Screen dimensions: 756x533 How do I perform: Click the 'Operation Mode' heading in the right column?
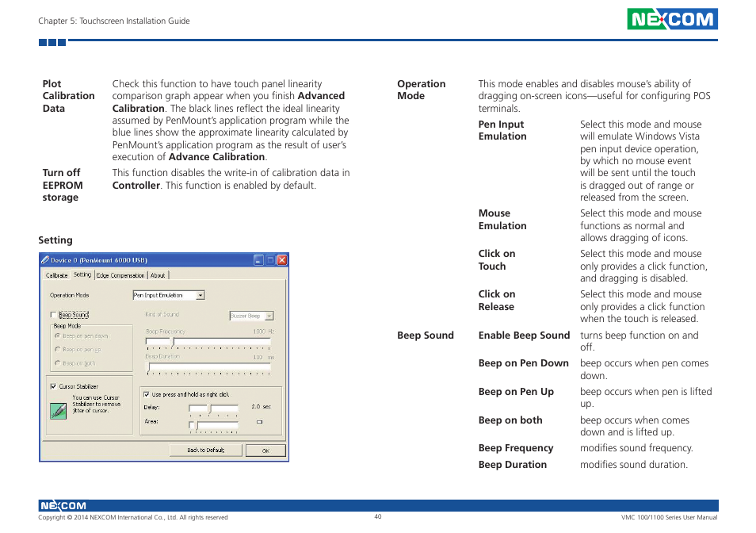click(x=422, y=90)
